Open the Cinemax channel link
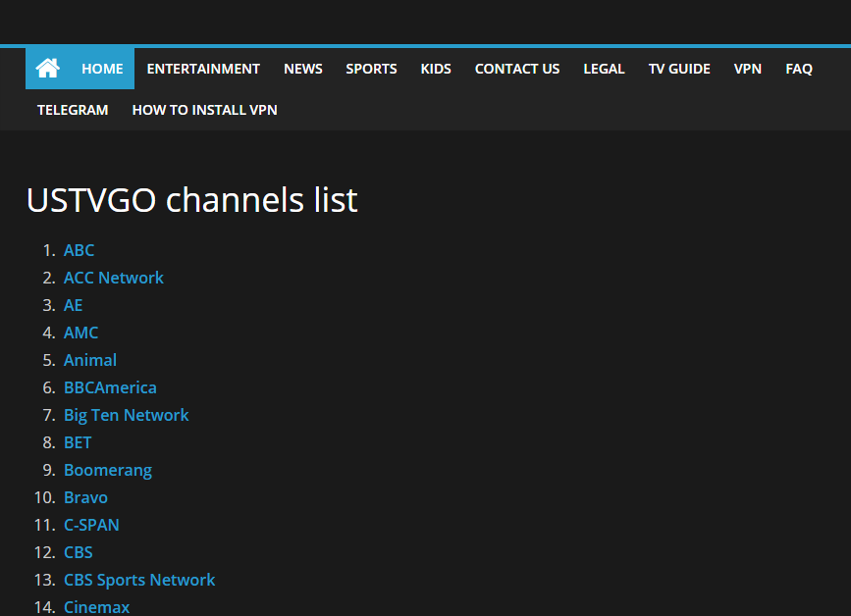Viewport: 851px width, 616px height. click(x=96, y=607)
